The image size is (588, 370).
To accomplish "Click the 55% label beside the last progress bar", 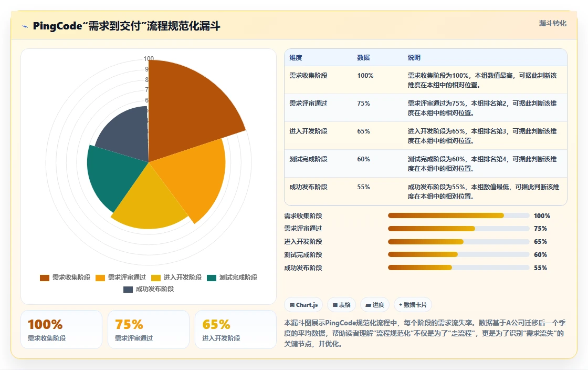I will point(540,268).
